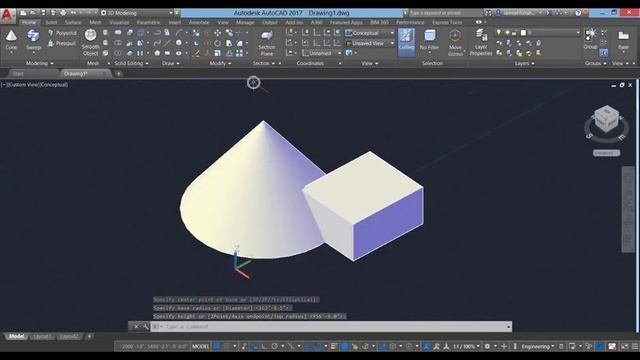The image size is (640, 360).
Task: Open the No Filter selection tool
Action: pyautogui.click(x=429, y=41)
